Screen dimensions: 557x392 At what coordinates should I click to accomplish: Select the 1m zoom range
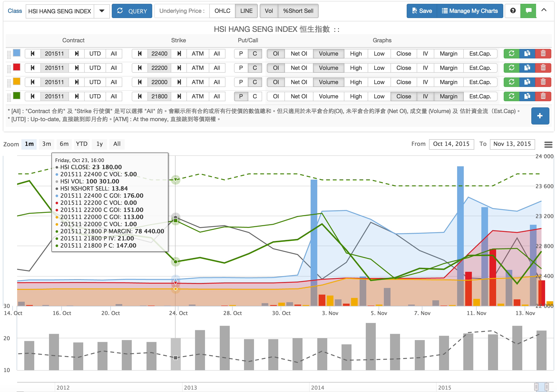click(29, 144)
